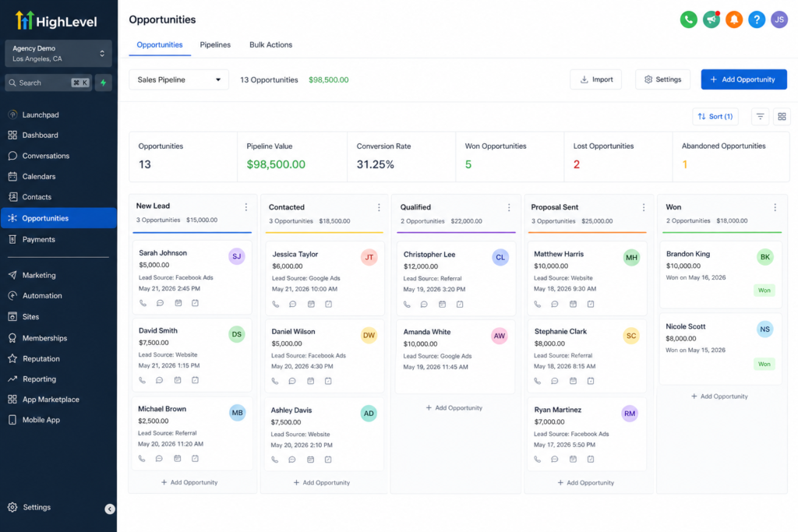Click the green lightning quick-actions icon

coord(104,83)
